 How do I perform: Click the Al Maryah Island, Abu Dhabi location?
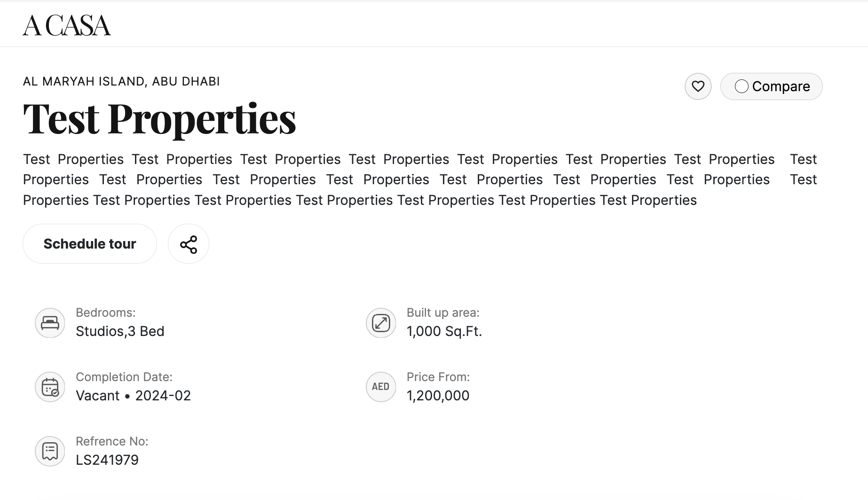pos(121,82)
